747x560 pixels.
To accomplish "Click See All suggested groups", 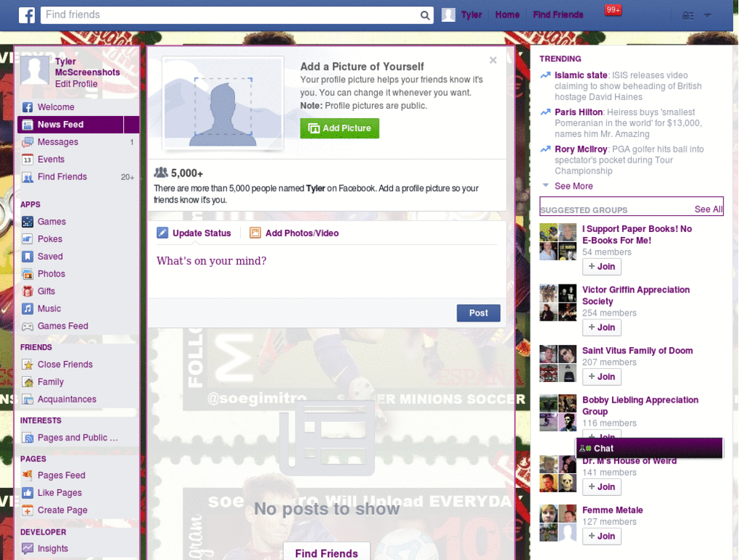I will point(708,209).
